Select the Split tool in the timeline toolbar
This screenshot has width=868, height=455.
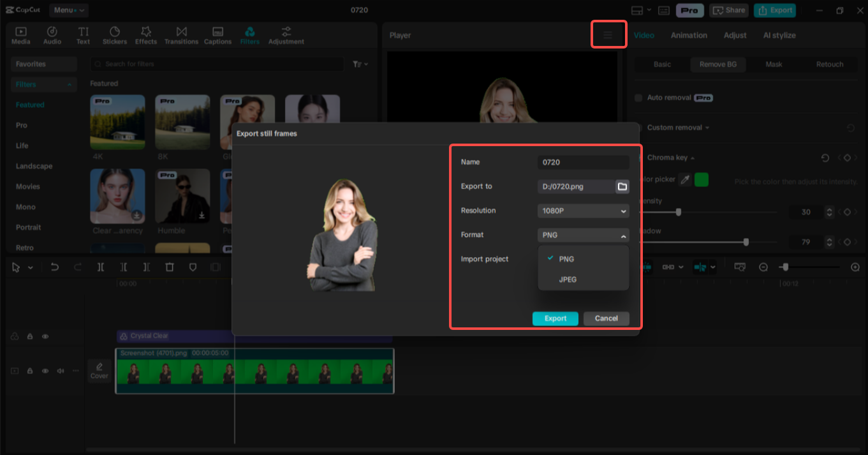pyautogui.click(x=100, y=267)
